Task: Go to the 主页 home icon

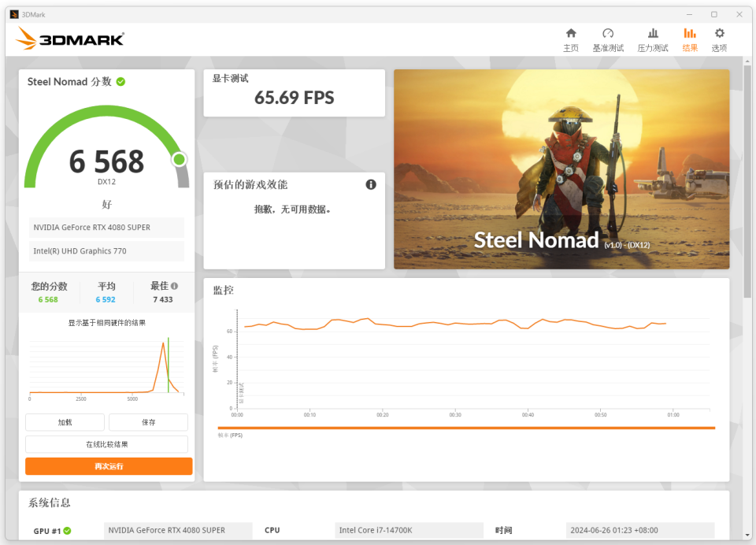Action: [571, 39]
